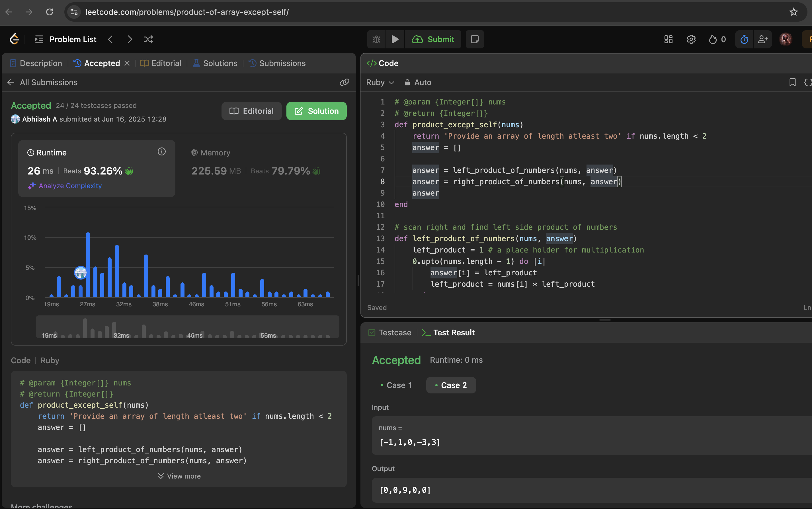Open the debugger bug icon

pyautogui.click(x=376, y=39)
